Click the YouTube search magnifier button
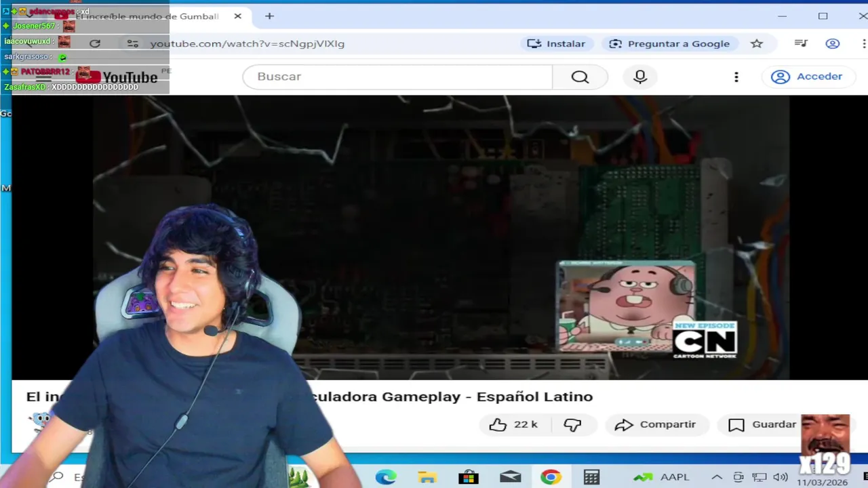 tap(580, 77)
